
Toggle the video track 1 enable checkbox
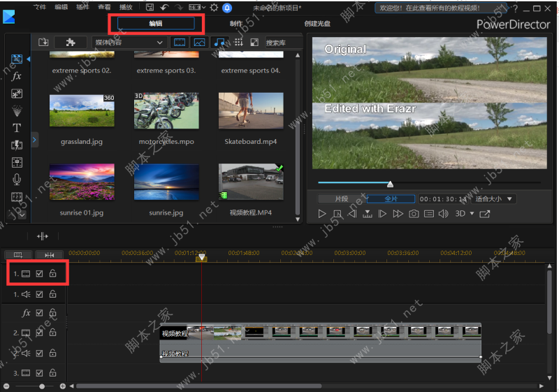coord(39,274)
